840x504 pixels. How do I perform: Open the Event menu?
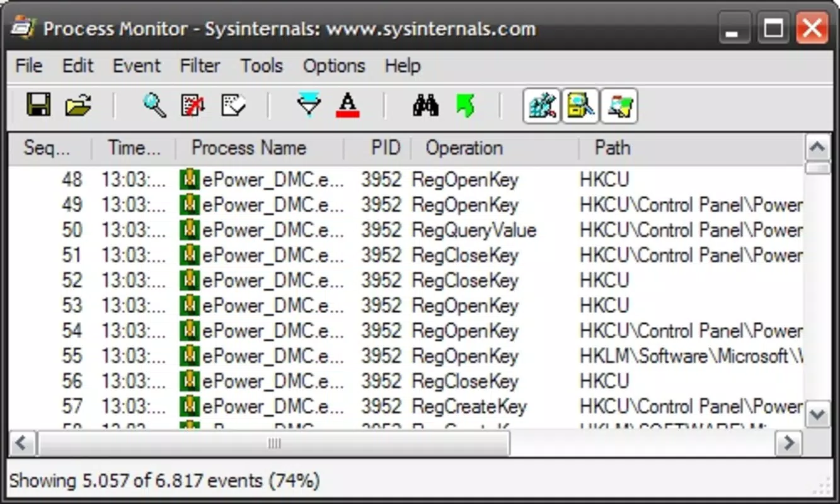[137, 66]
